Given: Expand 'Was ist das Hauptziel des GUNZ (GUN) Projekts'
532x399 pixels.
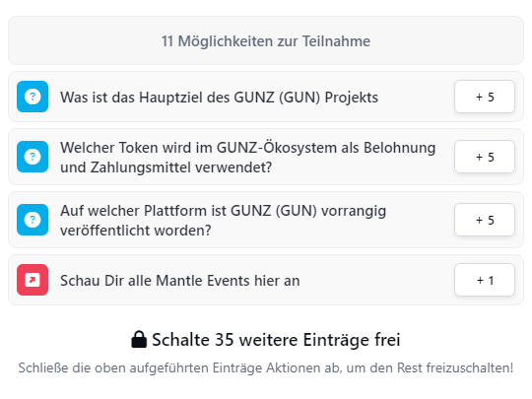Looking at the screenshot, I should tap(266, 97).
